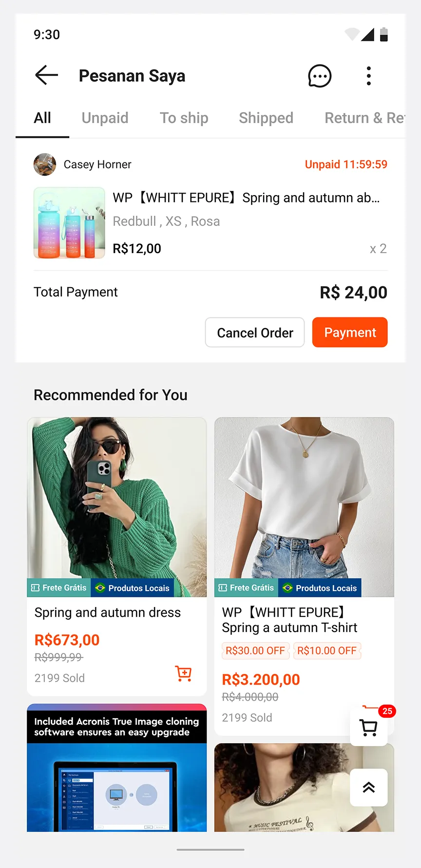Click the orange Payment button
The width and height of the screenshot is (421, 868).
point(350,333)
